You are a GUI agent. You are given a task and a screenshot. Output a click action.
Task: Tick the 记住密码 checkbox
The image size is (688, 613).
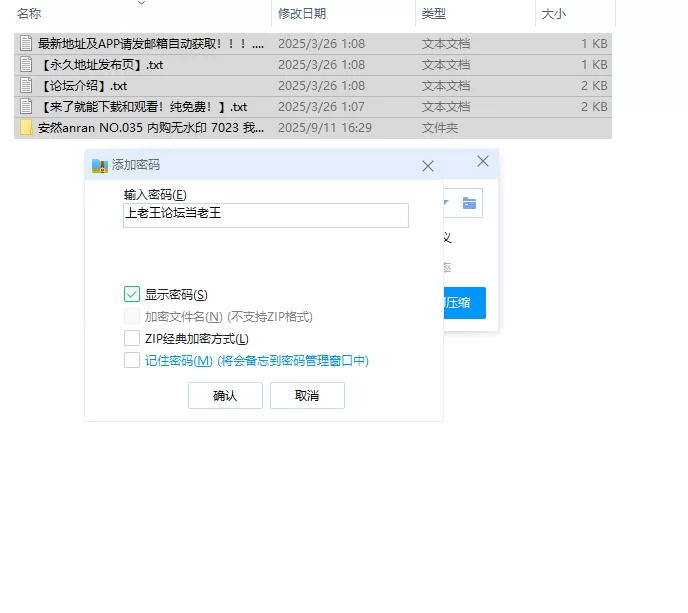pyautogui.click(x=132, y=360)
